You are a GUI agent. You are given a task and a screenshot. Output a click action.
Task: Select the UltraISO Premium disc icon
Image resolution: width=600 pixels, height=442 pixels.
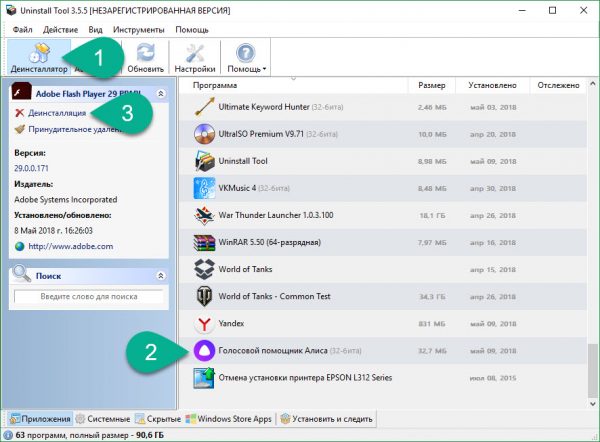pos(204,134)
